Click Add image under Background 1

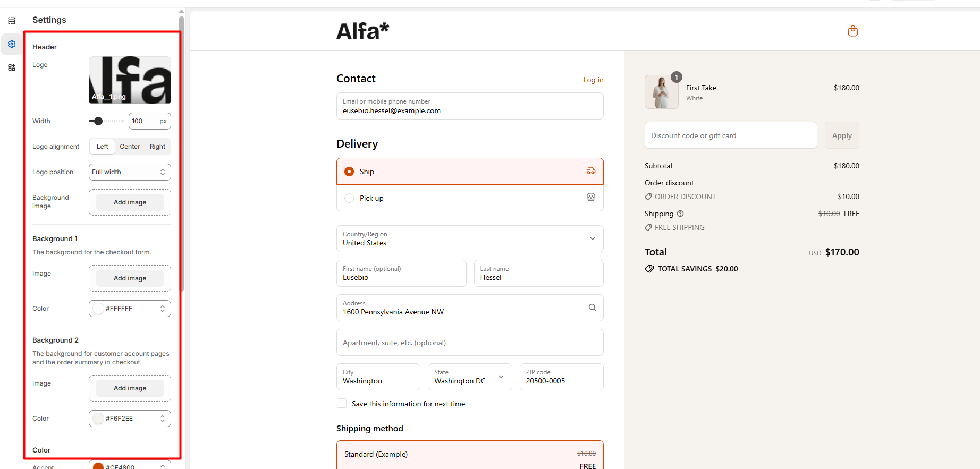130,278
